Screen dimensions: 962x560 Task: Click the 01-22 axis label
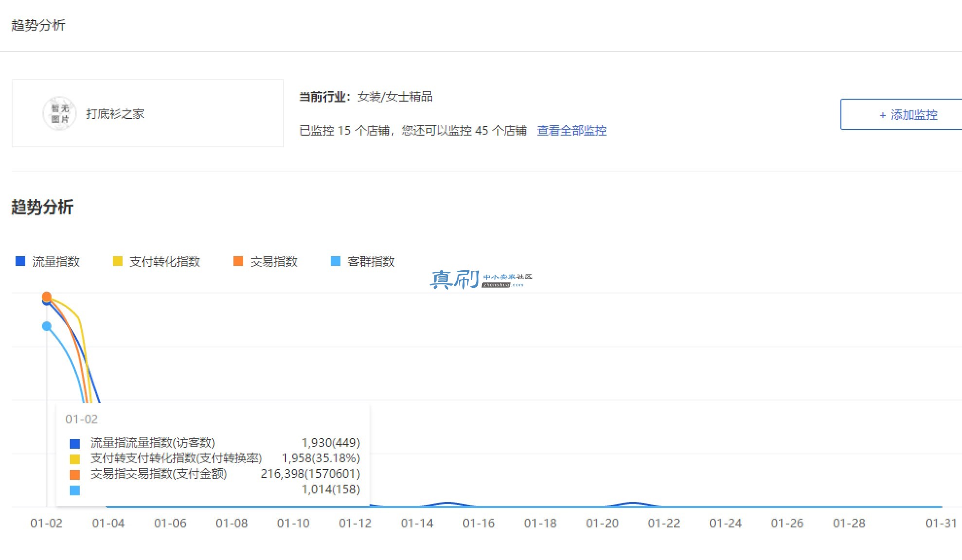tap(664, 524)
